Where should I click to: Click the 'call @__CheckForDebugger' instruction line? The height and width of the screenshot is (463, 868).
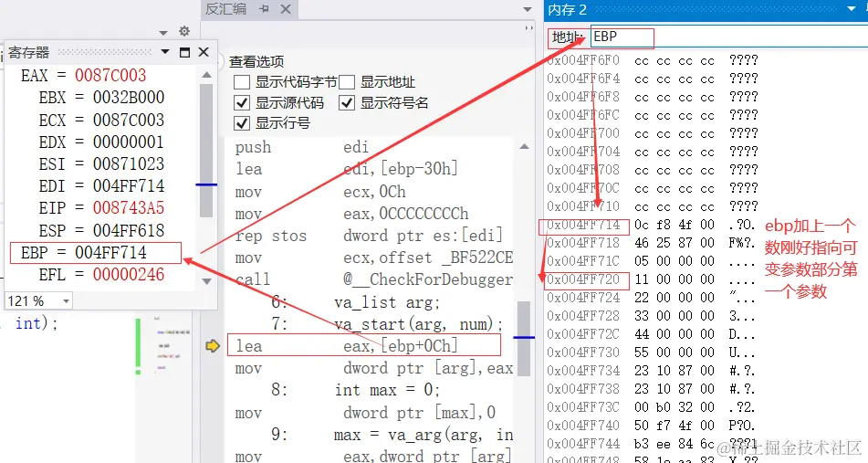point(373,279)
